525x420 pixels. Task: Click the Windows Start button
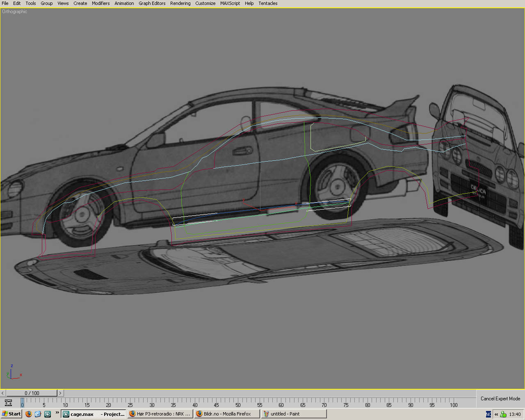[11, 414]
